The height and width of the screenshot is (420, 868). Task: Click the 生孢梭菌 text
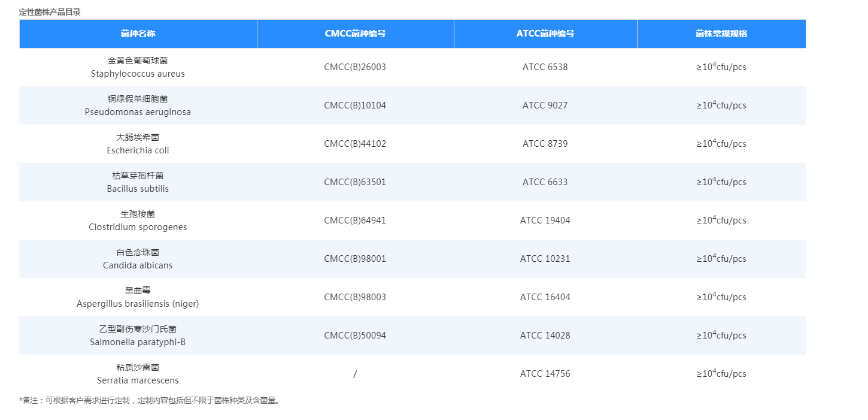point(138,214)
